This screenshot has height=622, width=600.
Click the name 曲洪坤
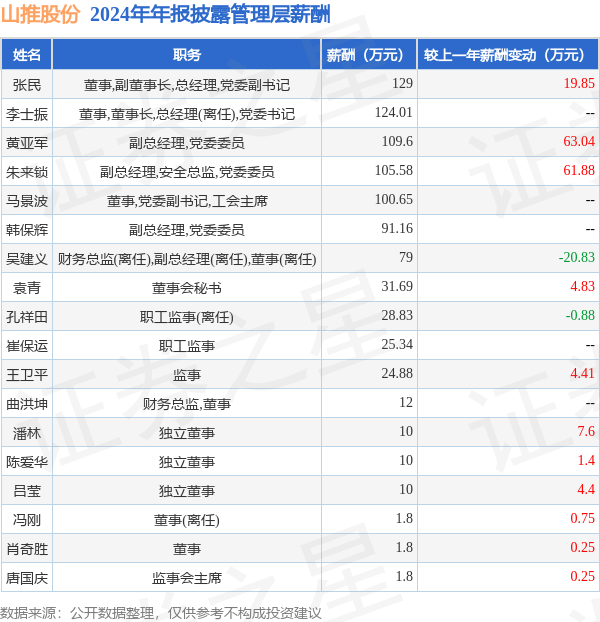(27, 404)
